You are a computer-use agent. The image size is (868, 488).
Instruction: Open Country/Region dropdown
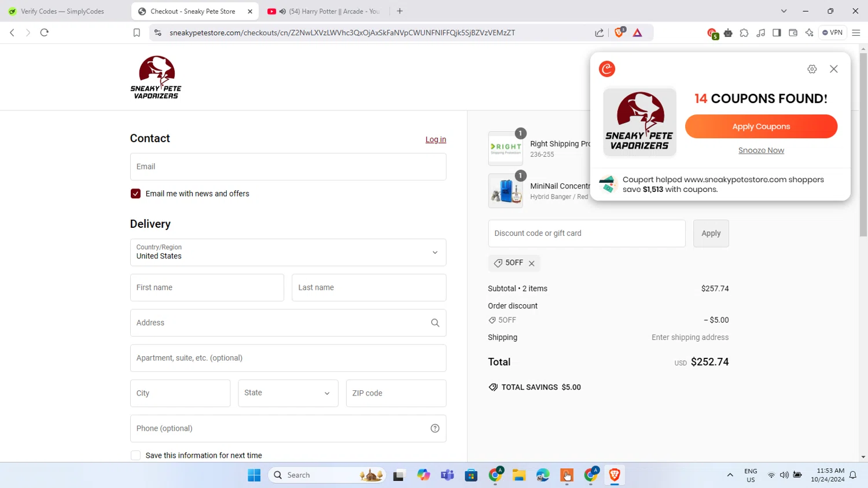click(x=288, y=252)
